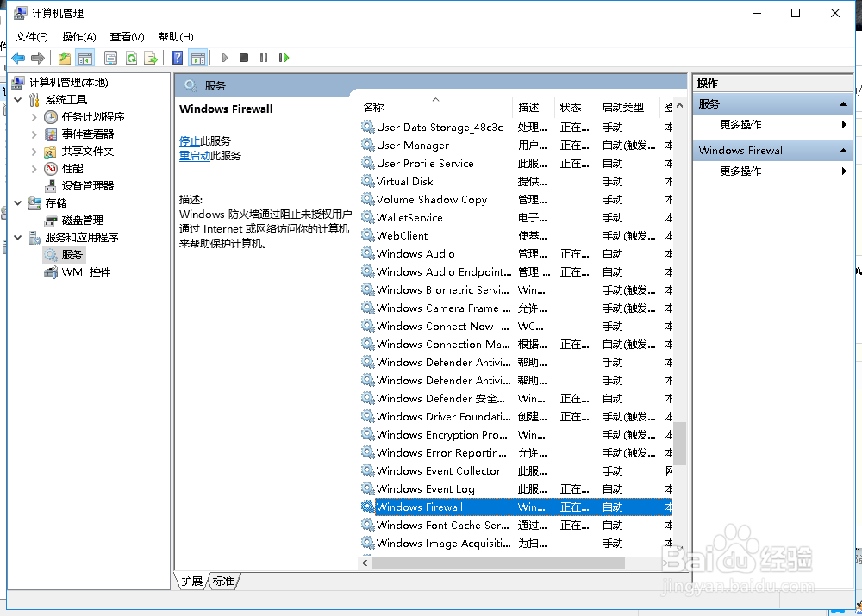Click the Export list toolbar icon
Image resolution: width=862 pixels, height=616 pixels.
click(151, 58)
